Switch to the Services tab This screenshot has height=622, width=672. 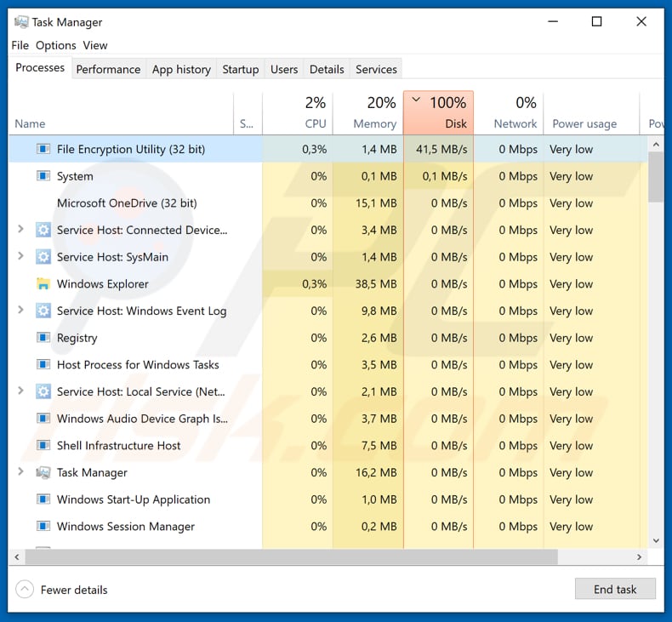[x=376, y=70]
